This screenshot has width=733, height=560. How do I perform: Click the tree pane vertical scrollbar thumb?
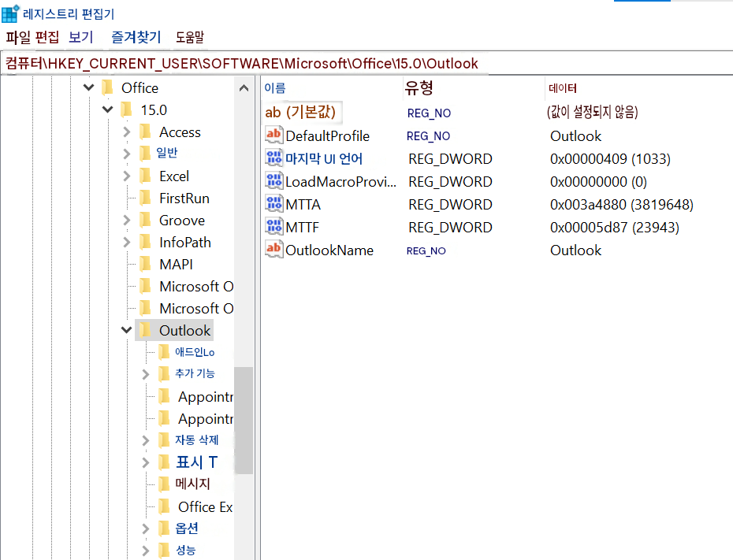244,421
